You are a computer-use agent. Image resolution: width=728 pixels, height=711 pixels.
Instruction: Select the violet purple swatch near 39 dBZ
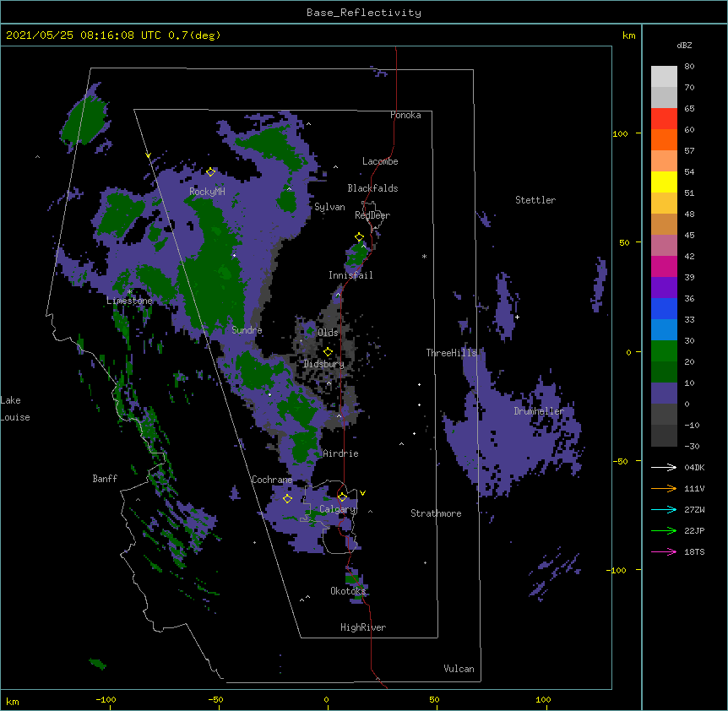664,288
